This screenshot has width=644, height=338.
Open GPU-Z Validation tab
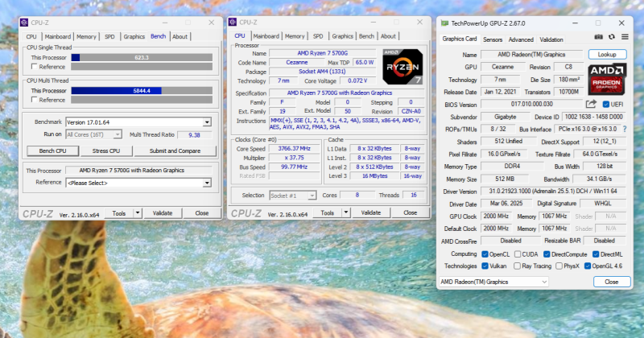(x=551, y=39)
